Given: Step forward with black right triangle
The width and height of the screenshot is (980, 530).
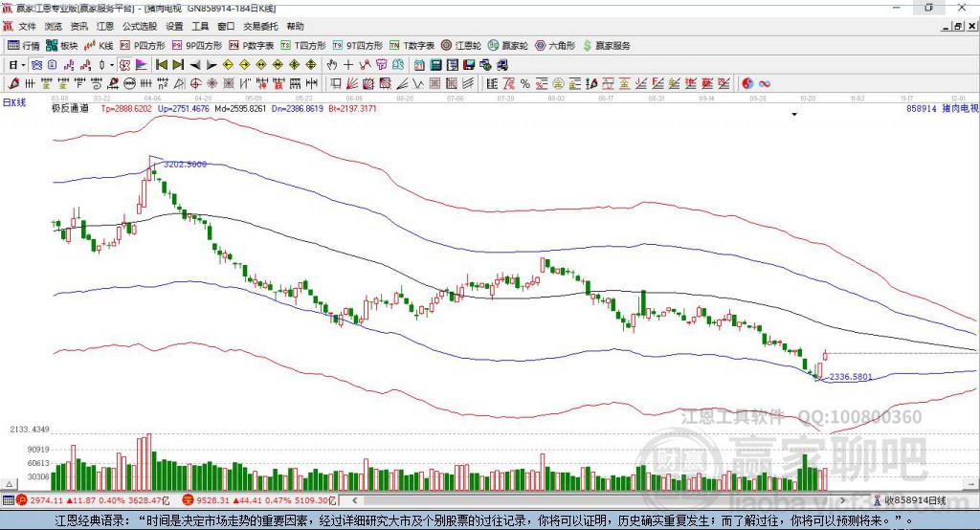Looking at the screenshot, I should (x=212, y=65).
